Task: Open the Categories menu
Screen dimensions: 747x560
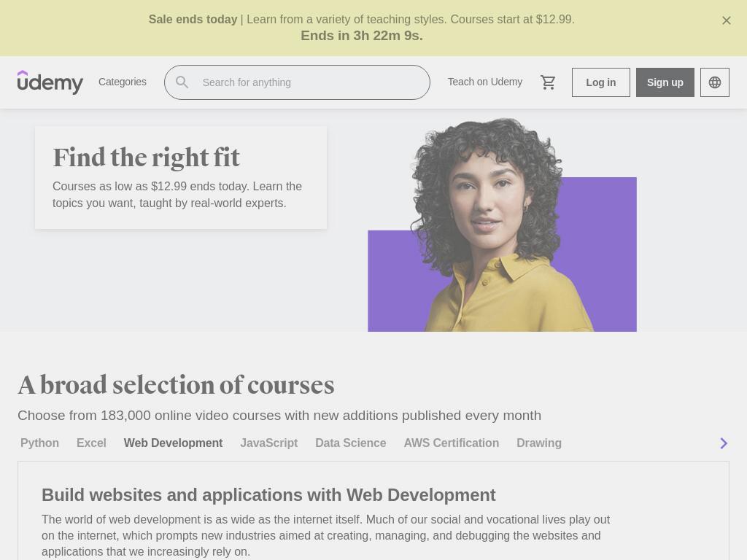Action: pyautogui.click(x=123, y=82)
